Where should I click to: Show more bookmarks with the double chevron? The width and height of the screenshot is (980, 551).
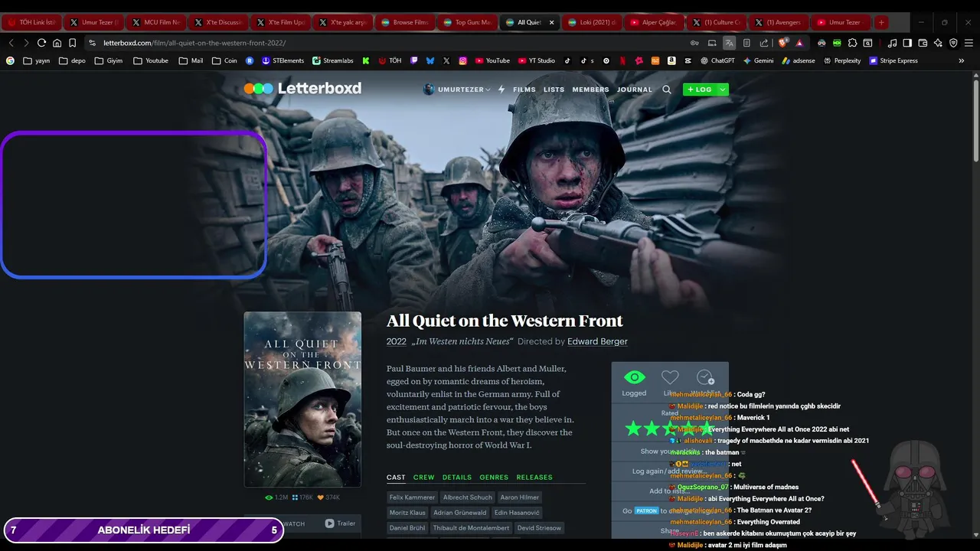click(x=962, y=60)
